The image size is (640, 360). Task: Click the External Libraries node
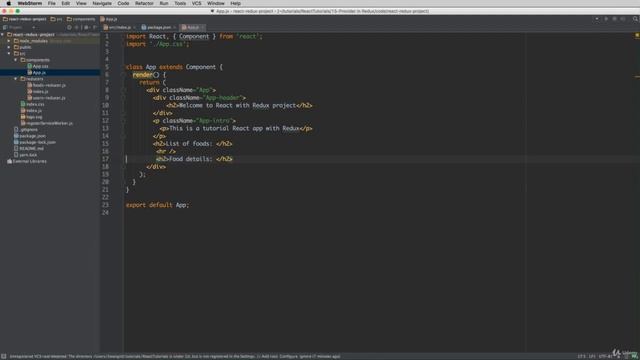click(x=27, y=161)
